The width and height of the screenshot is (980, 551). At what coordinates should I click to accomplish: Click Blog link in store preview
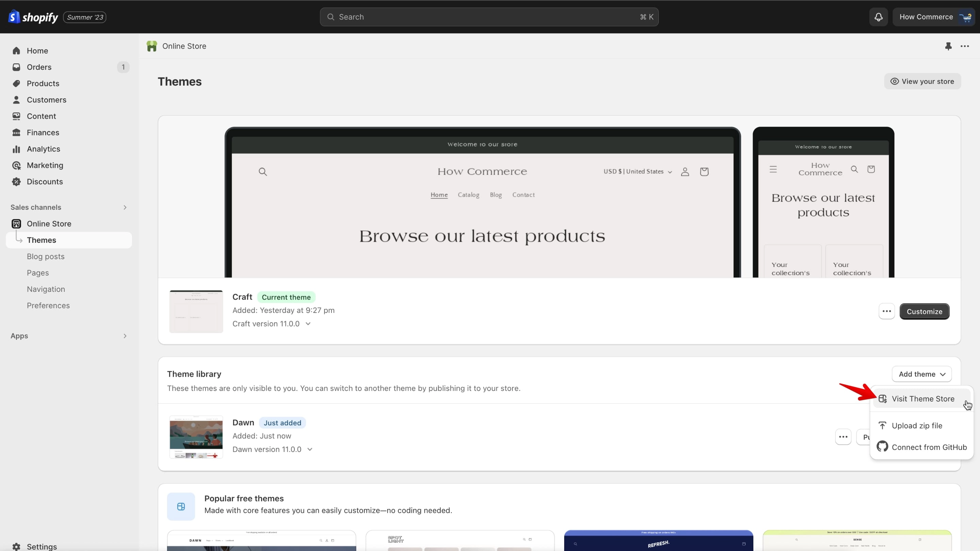click(496, 194)
